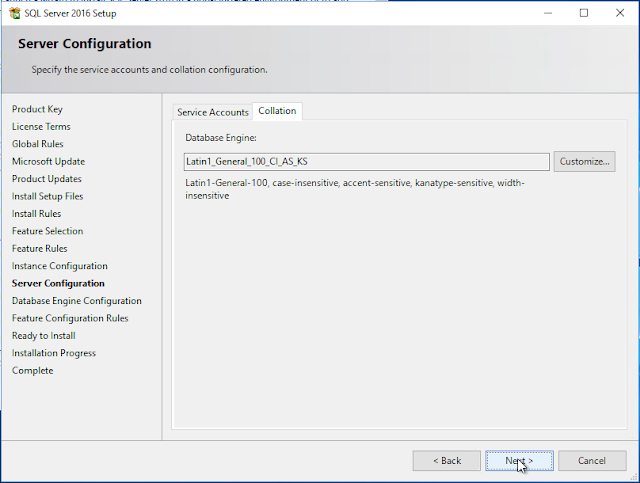Click the SQL Server Setup title bar icon
Viewport: 640px width, 483px height.
point(15,13)
